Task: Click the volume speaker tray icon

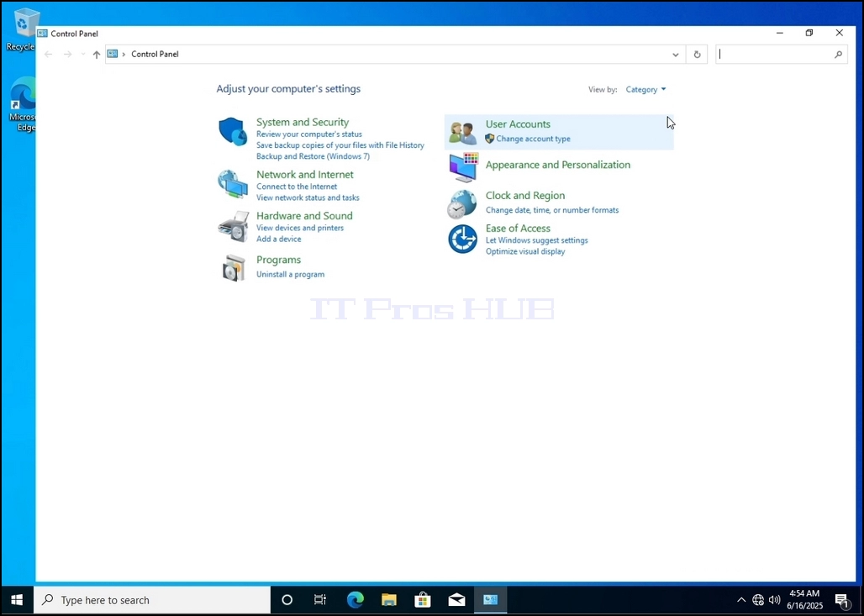Action: click(x=774, y=600)
